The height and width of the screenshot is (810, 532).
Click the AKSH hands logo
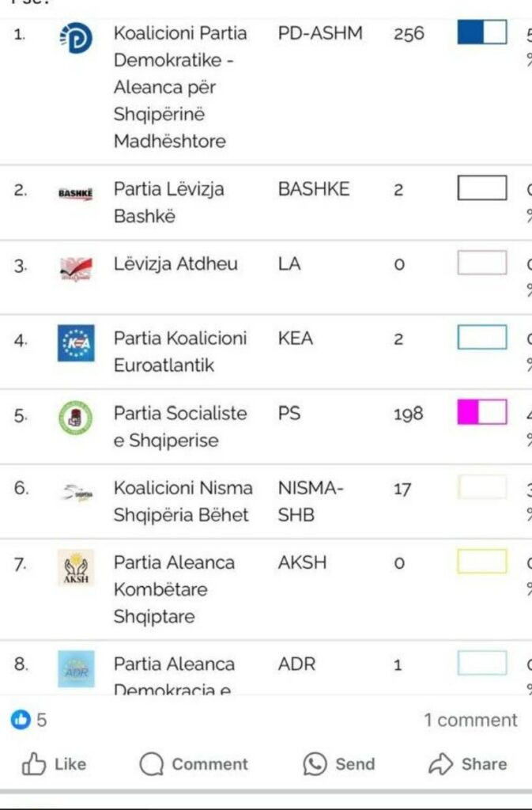click(x=76, y=567)
